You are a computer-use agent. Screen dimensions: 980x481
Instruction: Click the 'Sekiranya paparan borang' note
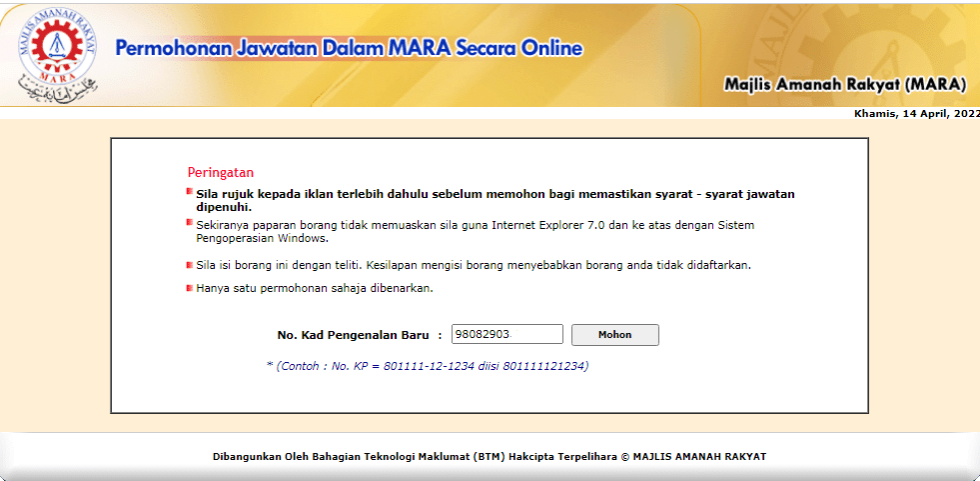pyautogui.click(x=475, y=231)
